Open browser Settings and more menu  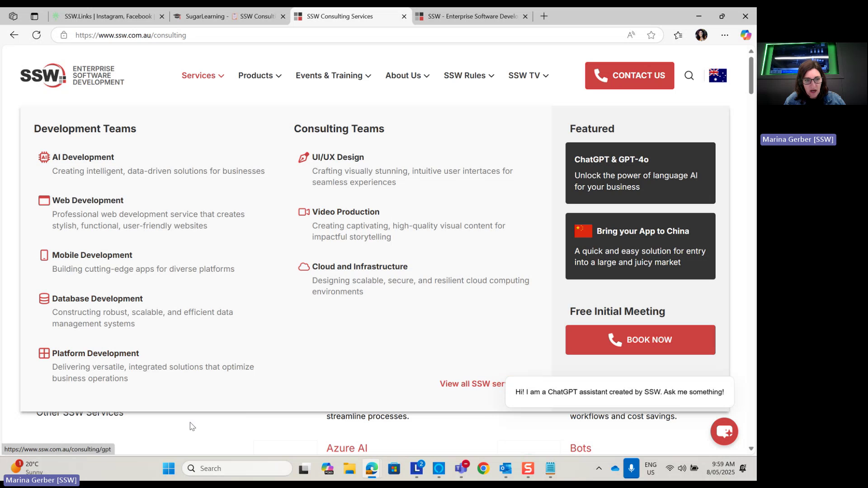point(725,35)
